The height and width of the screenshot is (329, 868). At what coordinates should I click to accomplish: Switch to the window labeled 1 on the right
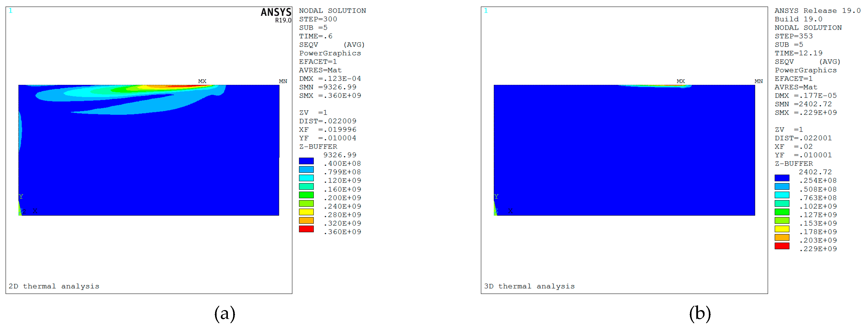(x=485, y=10)
